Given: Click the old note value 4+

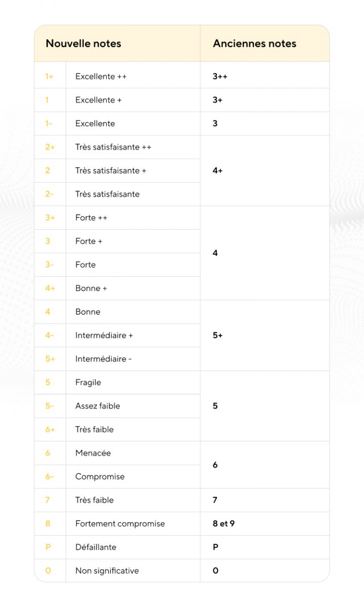Looking at the screenshot, I should pyautogui.click(x=218, y=170).
